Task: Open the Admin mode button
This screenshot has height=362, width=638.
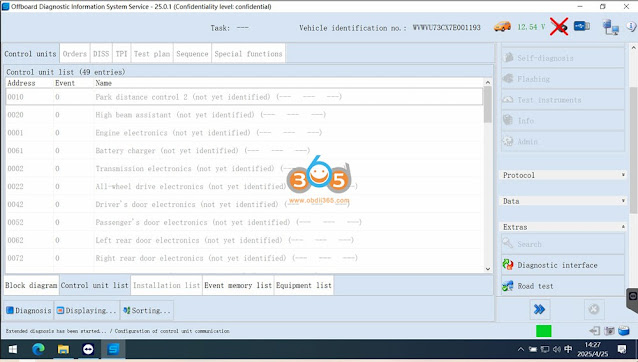Action: (563, 141)
